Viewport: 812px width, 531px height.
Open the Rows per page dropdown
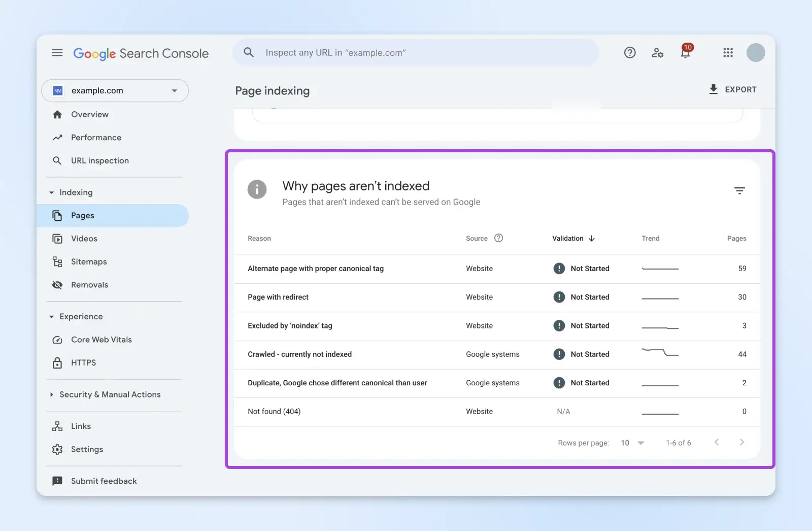click(632, 443)
